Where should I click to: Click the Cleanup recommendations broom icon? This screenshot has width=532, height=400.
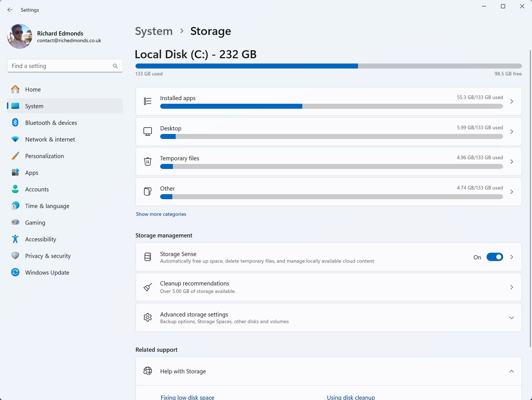148,287
